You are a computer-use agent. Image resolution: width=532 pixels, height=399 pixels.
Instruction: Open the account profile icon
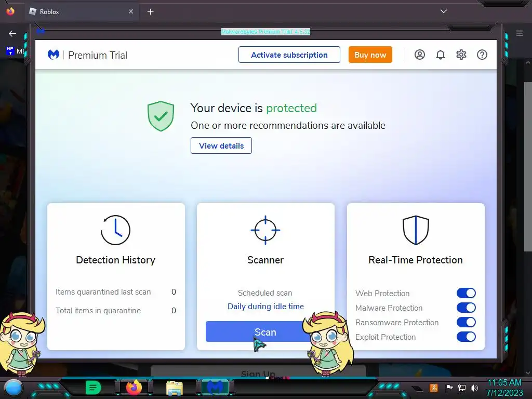pos(420,55)
